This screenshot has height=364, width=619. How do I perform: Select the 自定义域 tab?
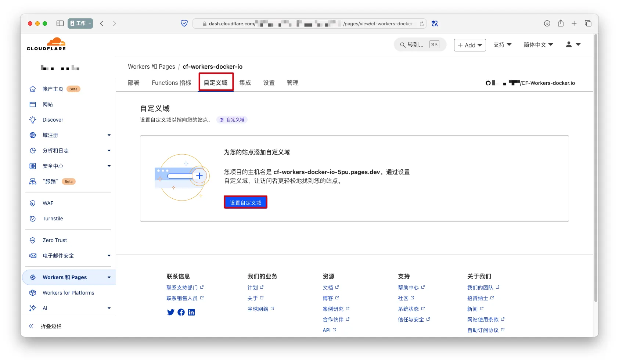(x=216, y=83)
